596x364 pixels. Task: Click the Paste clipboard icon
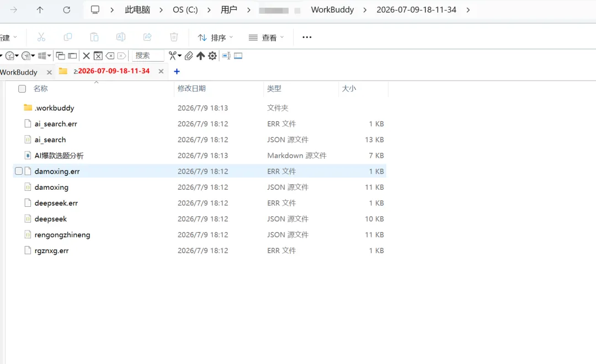pyautogui.click(x=94, y=37)
